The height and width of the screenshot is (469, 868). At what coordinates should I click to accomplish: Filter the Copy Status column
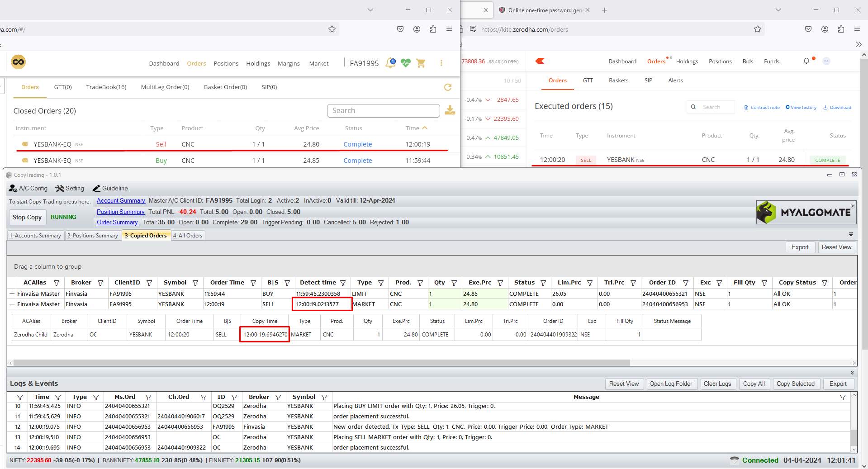click(825, 283)
